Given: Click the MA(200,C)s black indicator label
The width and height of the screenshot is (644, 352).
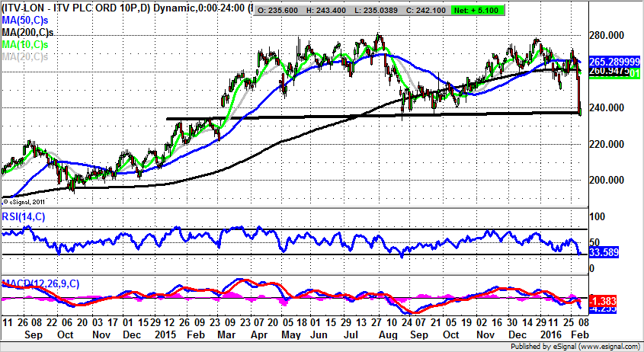Looking at the screenshot, I should tap(27, 34).
